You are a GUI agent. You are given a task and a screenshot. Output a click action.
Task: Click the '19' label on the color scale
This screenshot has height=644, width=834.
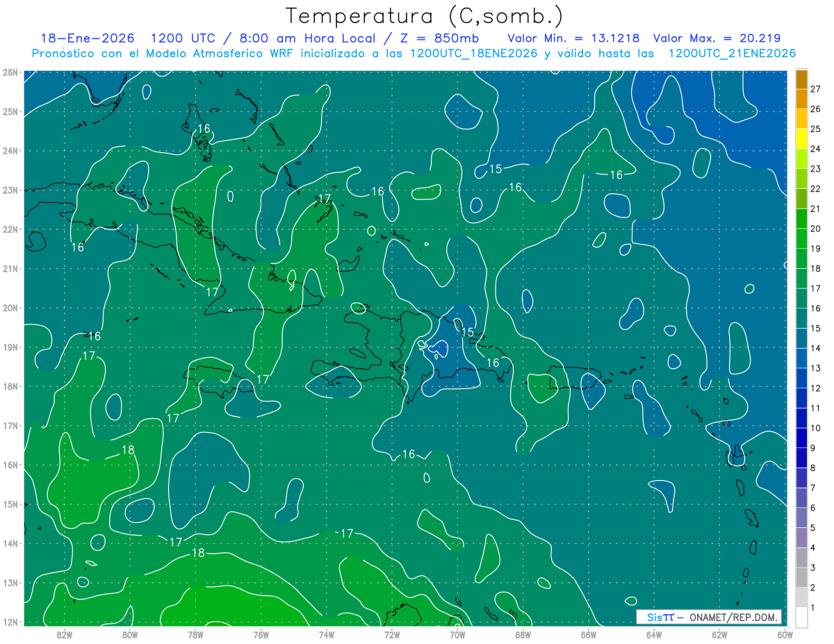click(x=816, y=249)
